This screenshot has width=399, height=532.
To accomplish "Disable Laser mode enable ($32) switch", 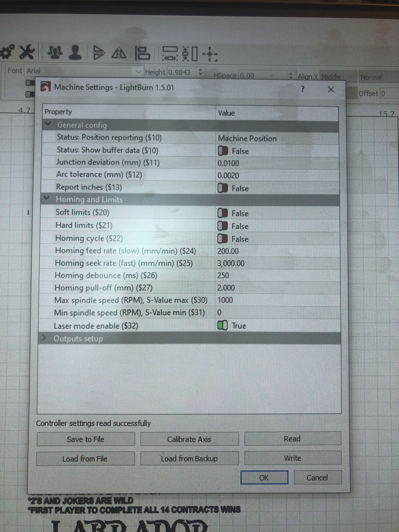I will click(x=222, y=325).
